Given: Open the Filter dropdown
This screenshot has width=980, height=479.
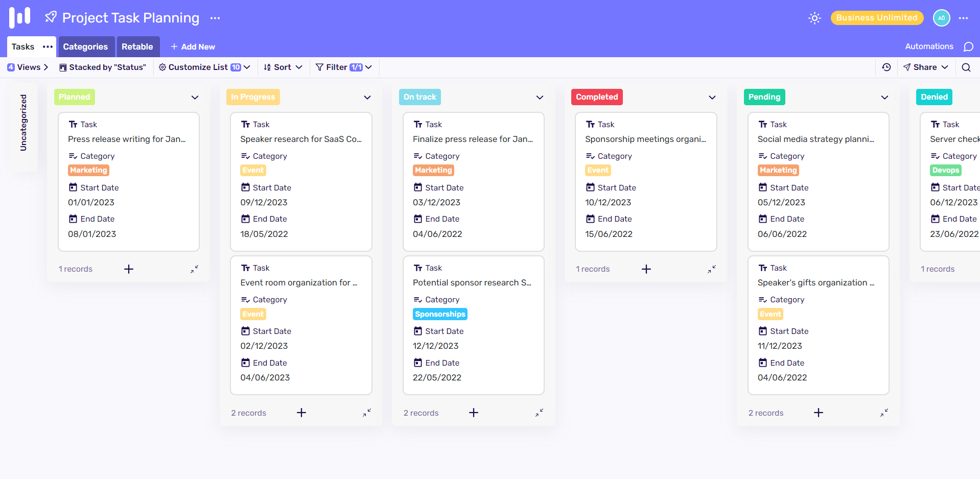Looking at the screenshot, I should 343,67.
